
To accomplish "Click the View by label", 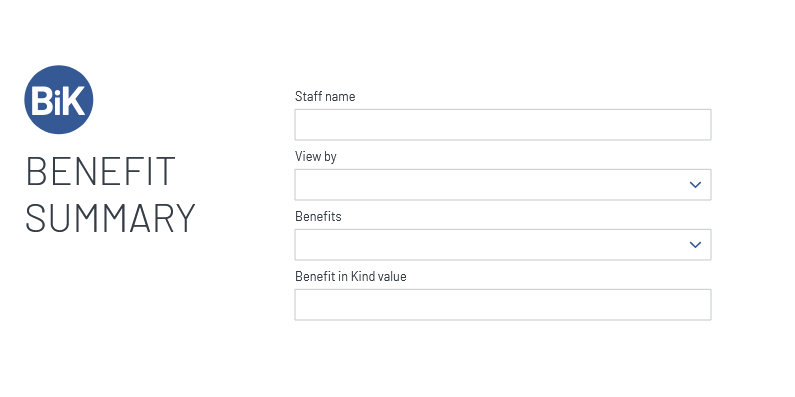I will [316, 157].
